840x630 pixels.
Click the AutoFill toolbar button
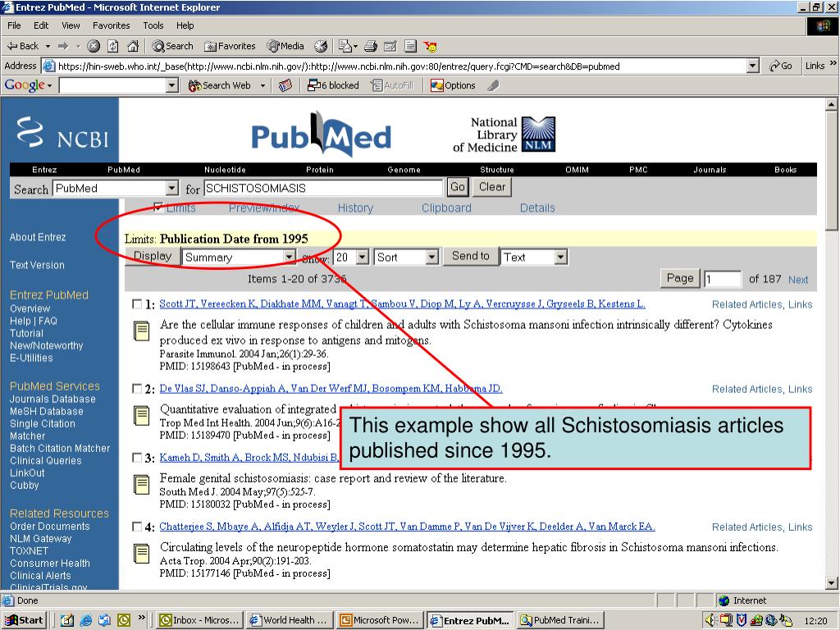[x=392, y=85]
